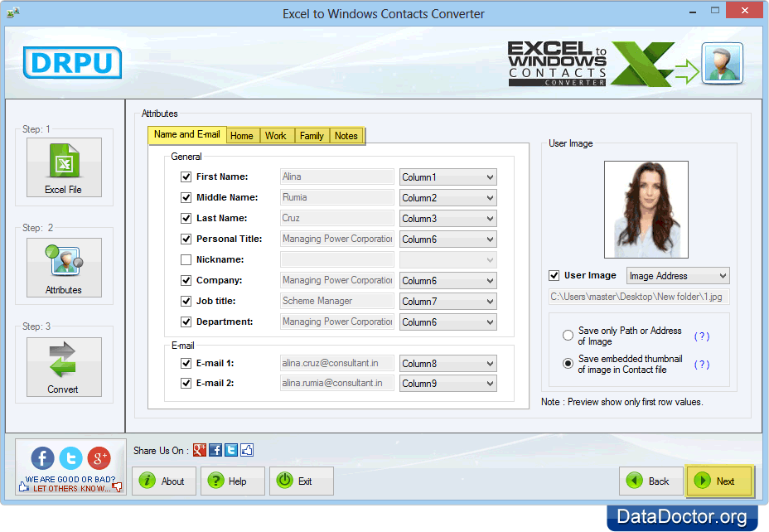Open Job title Column7 dropdown
Viewport: 769px width, 532px height.
point(447,301)
